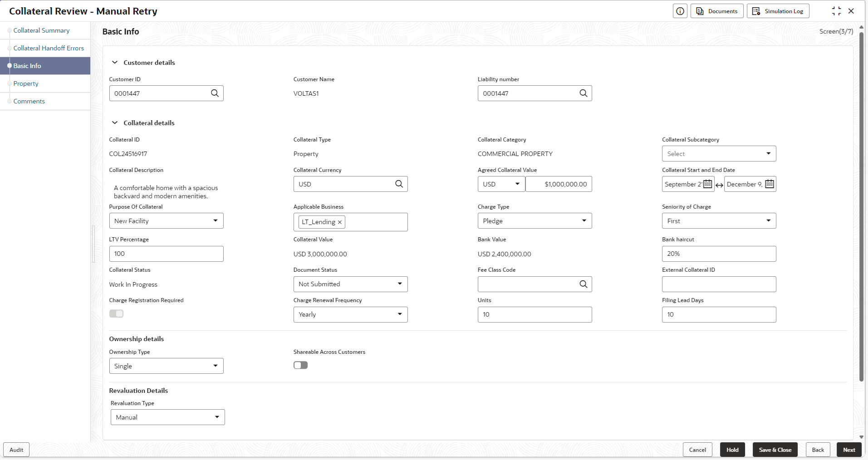Viewport: 868px width, 460px height.
Task: Click the Collateral Value USD 3,000,000.00
Action: pyautogui.click(x=320, y=254)
